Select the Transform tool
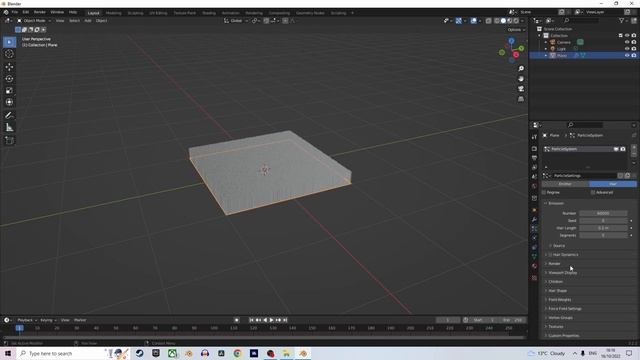Viewport: 640px width, 360px height. pyautogui.click(x=9, y=102)
